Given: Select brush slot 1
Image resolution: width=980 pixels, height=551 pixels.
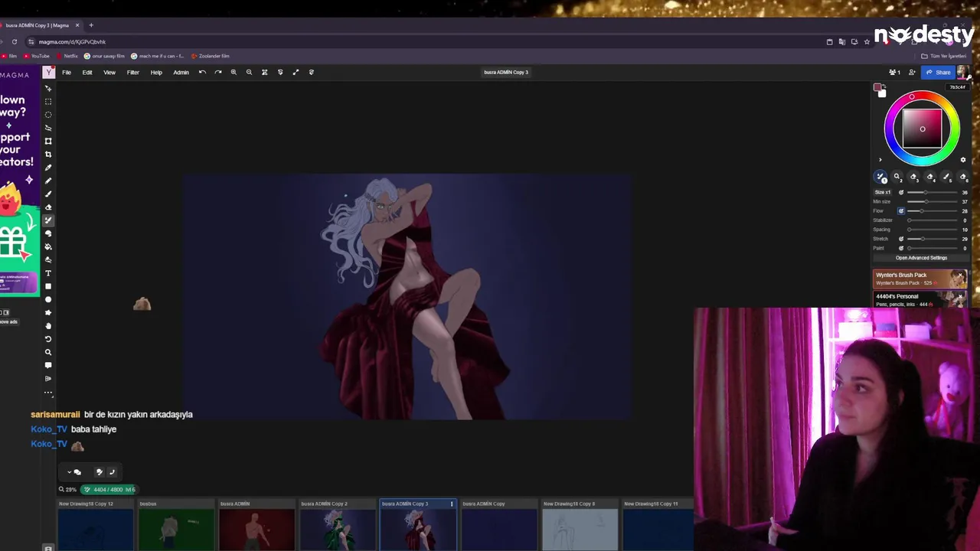Looking at the screenshot, I should click(x=880, y=177).
